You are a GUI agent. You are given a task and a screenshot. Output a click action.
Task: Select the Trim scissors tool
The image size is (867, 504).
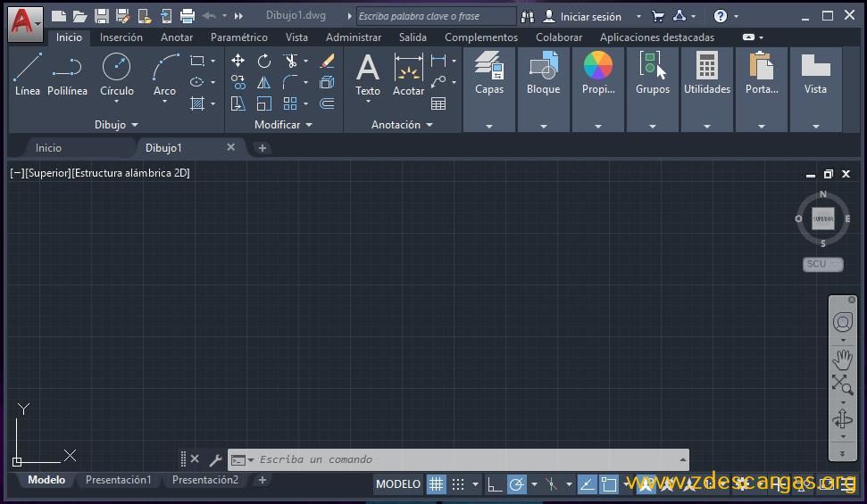click(290, 61)
